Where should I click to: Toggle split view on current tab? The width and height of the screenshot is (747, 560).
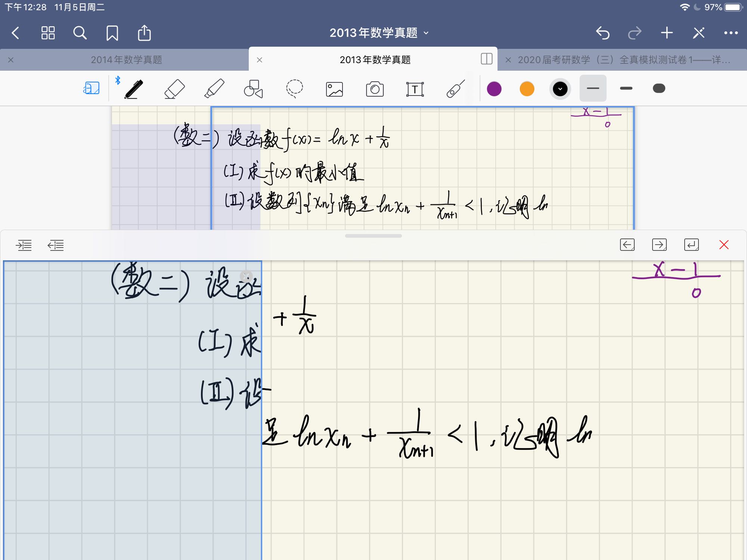(x=486, y=59)
